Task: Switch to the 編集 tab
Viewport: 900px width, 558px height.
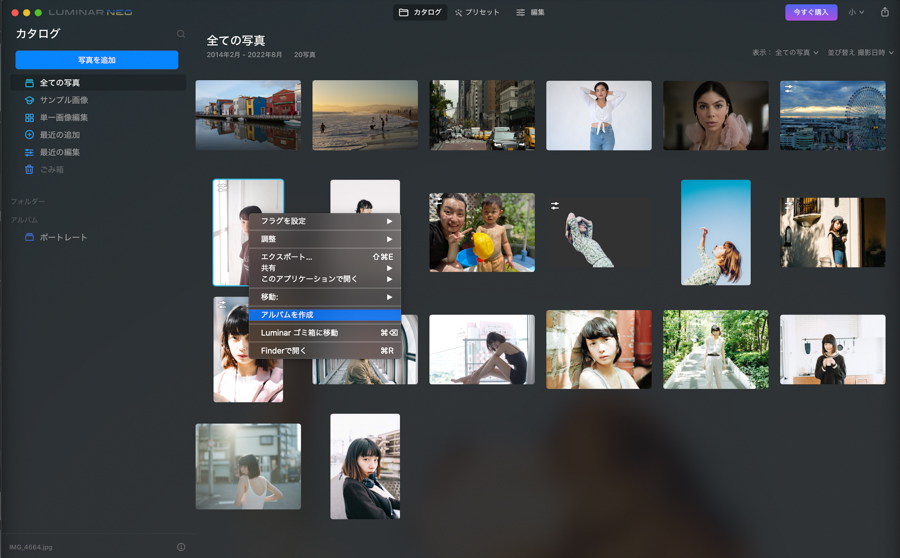Action: click(530, 12)
